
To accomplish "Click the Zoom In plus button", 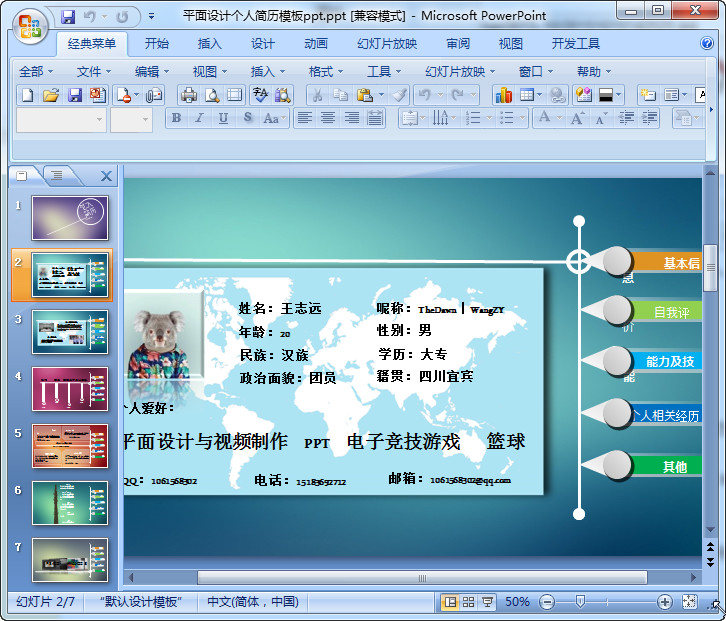I will pyautogui.click(x=665, y=602).
